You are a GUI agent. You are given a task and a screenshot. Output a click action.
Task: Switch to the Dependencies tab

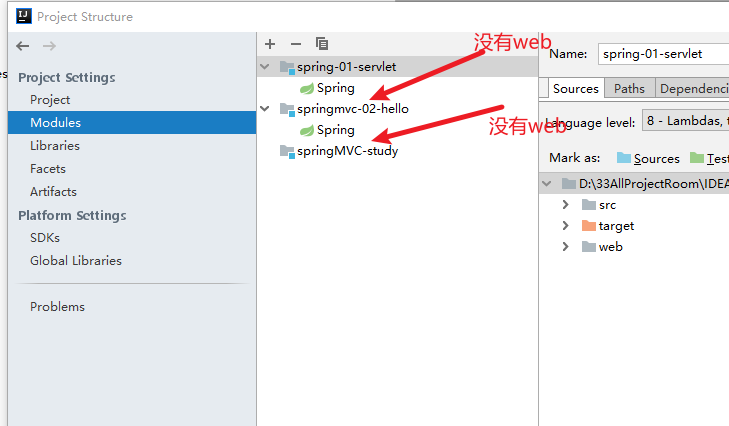(x=692, y=88)
